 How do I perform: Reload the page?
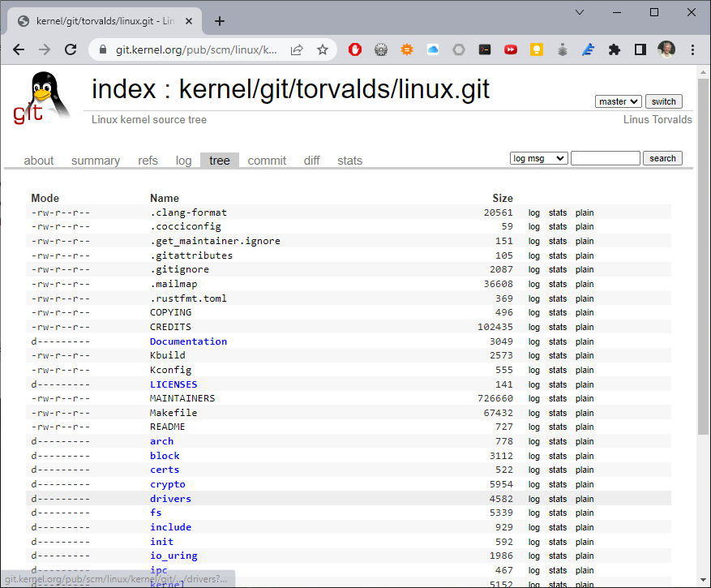pyautogui.click(x=71, y=49)
